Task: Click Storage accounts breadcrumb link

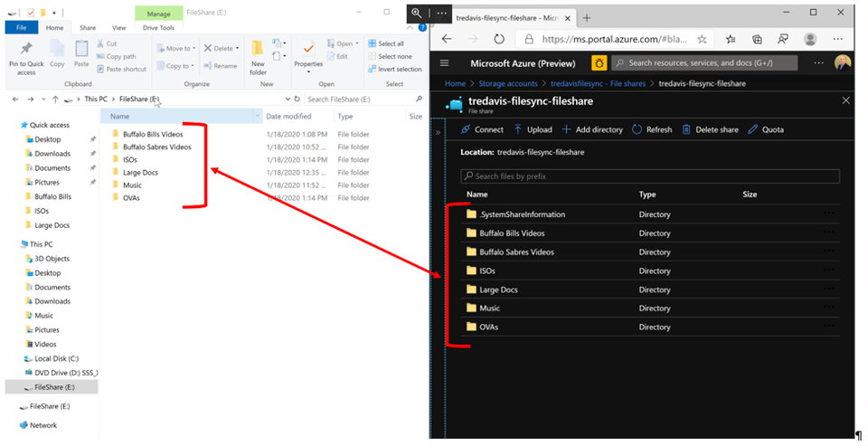Action: (x=507, y=83)
